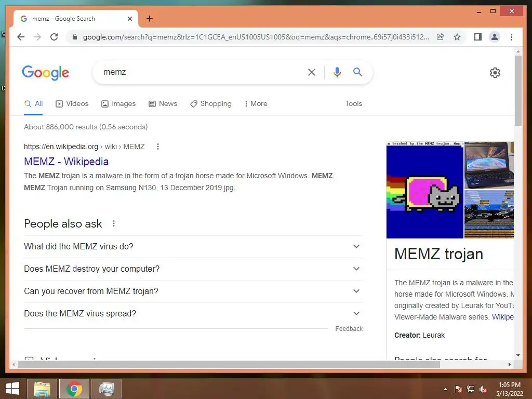
Task: Expand 'Can you recover from MEMZ trojan?'
Action: [193, 291]
